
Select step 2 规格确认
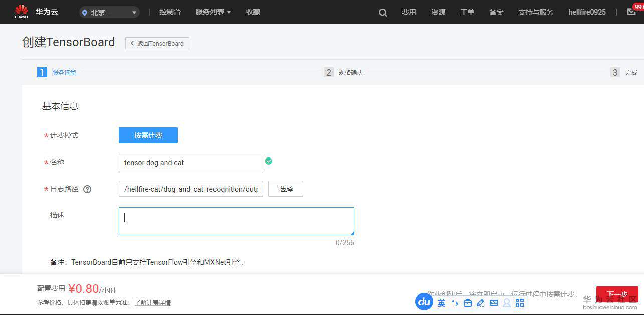tap(343, 72)
